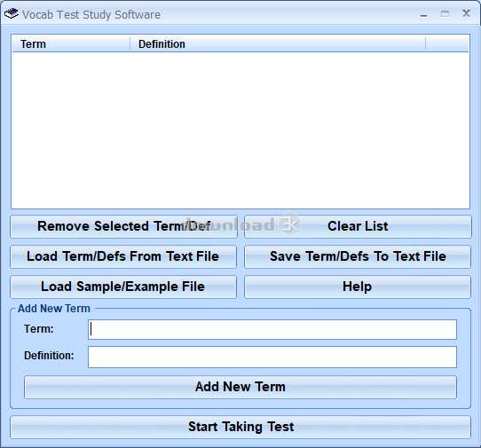Click the blank column header after Definition
The height and width of the screenshot is (448, 481).
[447, 44]
